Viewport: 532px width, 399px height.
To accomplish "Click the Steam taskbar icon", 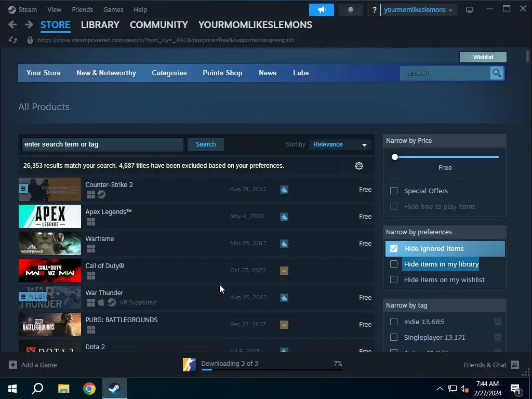I will point(115,389).
